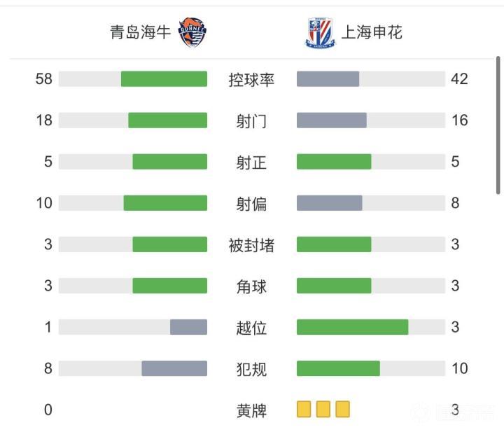504x430 pixels.
Task: Open the 上海申花 team name link
Action: (372, 32)
